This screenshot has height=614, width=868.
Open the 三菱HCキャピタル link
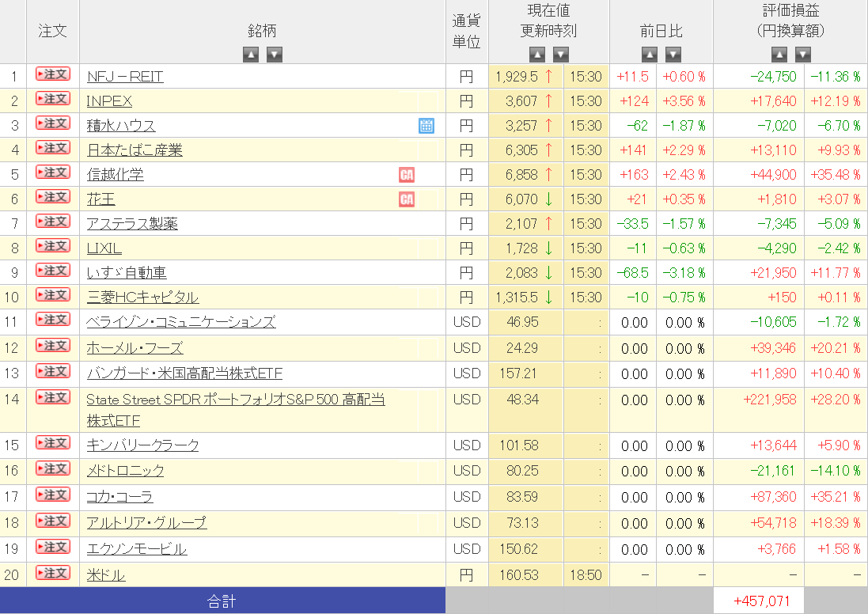(x=143, y=298)
